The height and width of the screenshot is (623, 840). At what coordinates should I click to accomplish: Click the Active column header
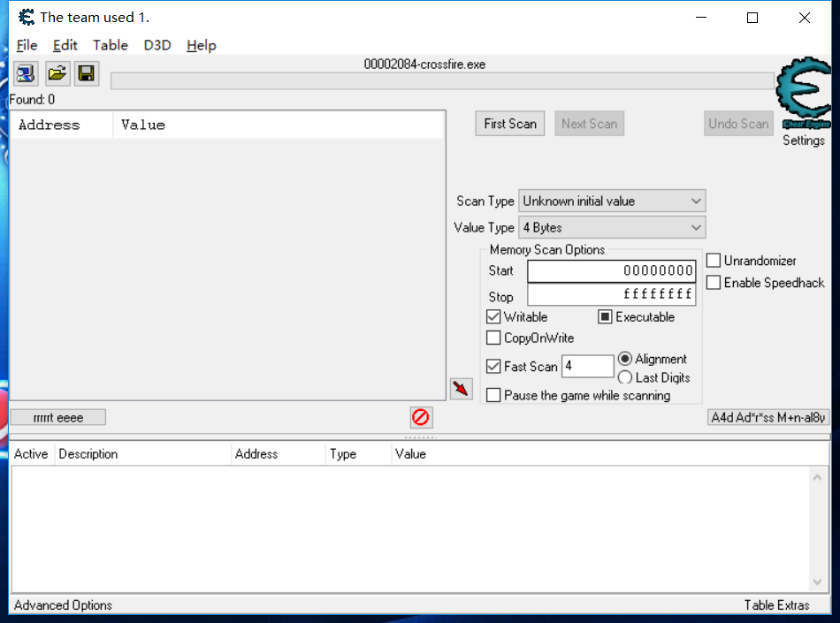(31, 454)
